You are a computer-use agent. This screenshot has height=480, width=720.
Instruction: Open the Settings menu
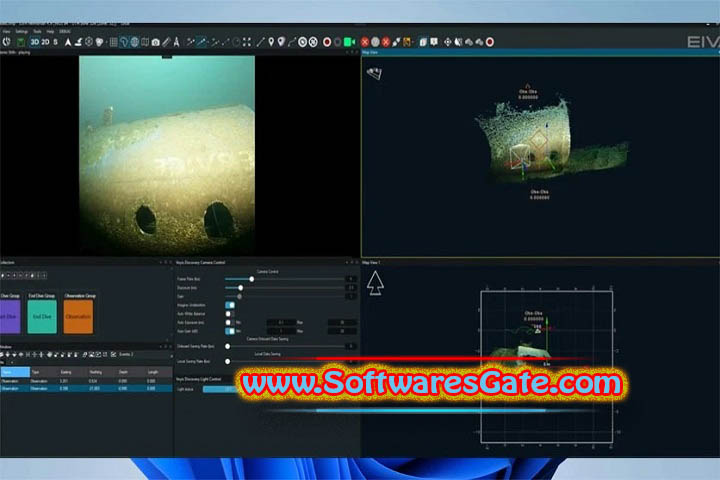coord(22,31)
